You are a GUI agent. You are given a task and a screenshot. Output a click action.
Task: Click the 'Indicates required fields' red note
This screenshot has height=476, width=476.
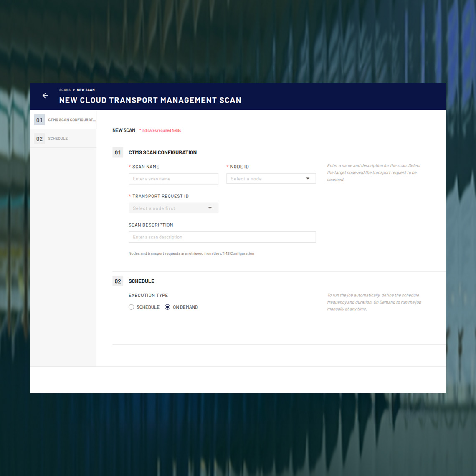click(160, 131)
